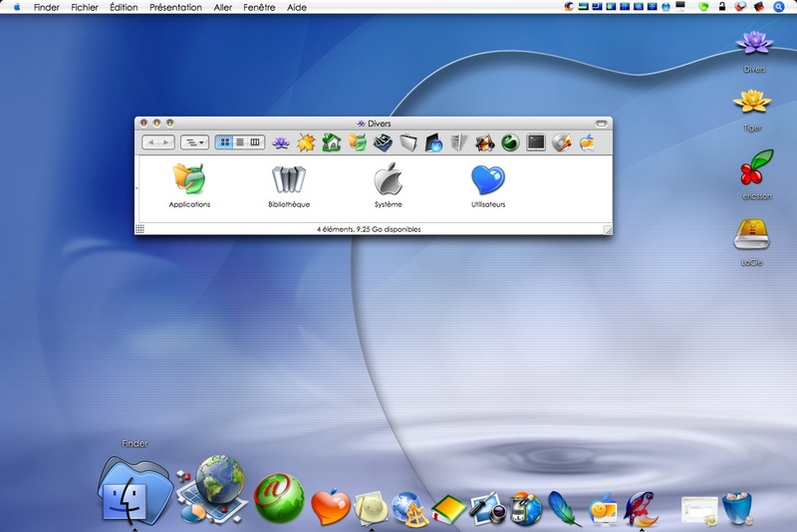Open the Présentation menu
This screenshot has width=797, height=532.
175,7
